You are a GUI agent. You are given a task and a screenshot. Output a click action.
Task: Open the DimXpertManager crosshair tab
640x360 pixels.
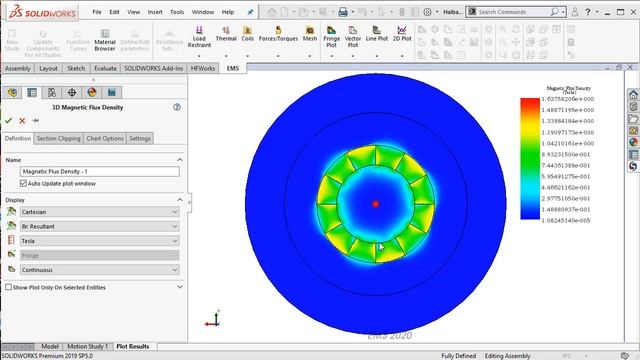pos(72,93)
